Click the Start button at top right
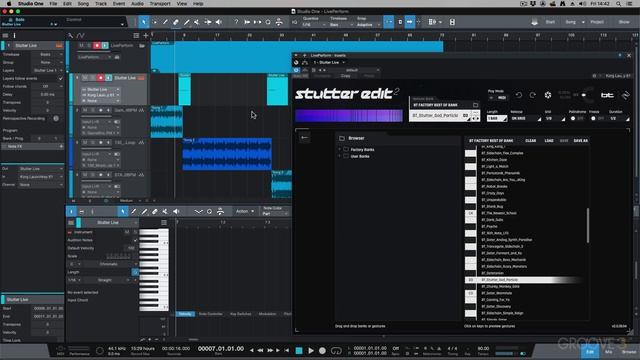Image resolution: width=640 pixels, height=360 pixels. (550, 22)
